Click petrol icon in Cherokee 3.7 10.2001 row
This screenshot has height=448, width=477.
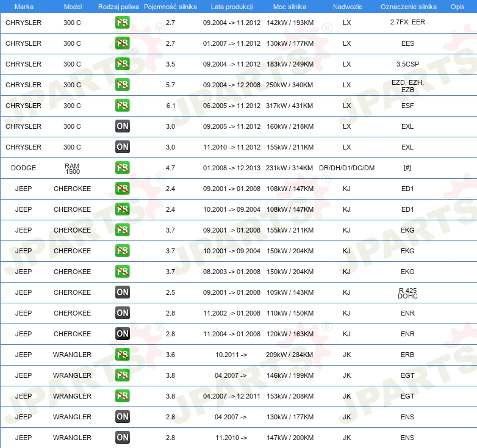pyautogui.click(x=122, y=250)
